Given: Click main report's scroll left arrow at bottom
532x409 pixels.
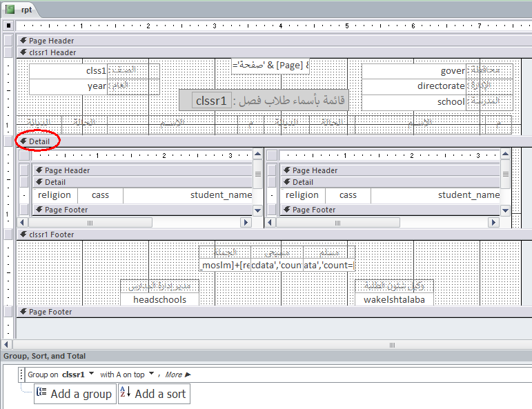Looking at the screenshot, I should 6,345.
